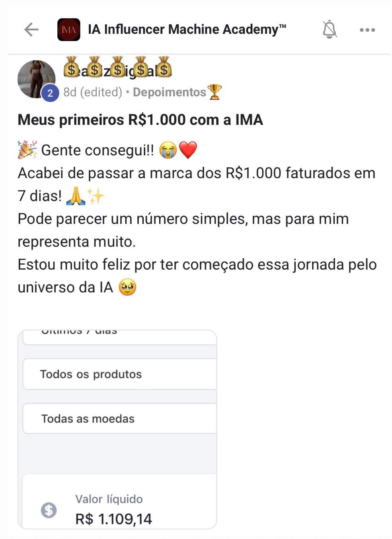The image size is (392, 539).
Task: Tap the trophy icon beside Depoimentos
Action: point(215,92)
